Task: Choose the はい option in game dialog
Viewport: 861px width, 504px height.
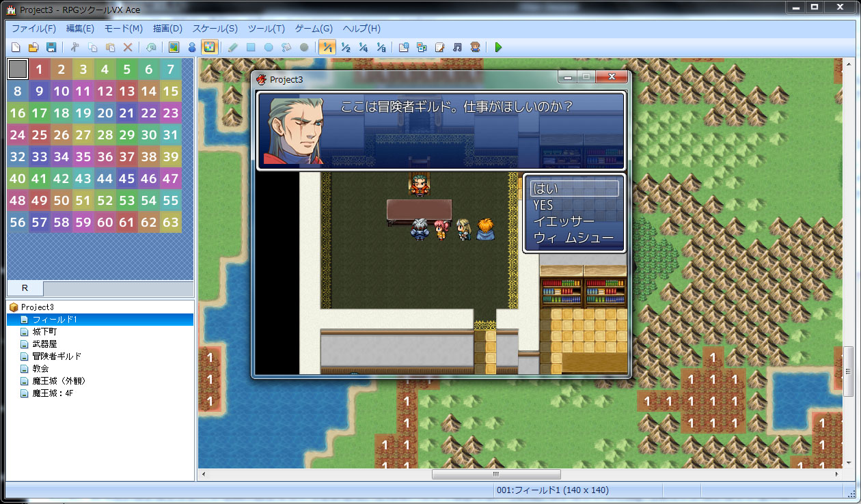Action: (x=574, y=188)
